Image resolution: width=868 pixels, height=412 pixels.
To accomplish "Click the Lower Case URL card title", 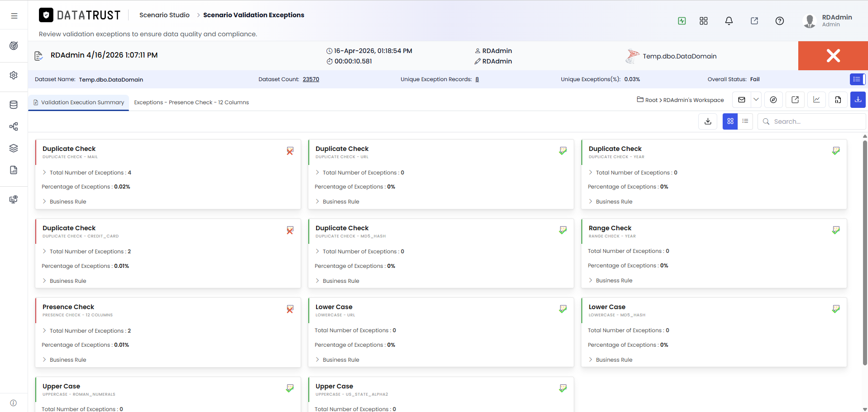I will [334, 307].
